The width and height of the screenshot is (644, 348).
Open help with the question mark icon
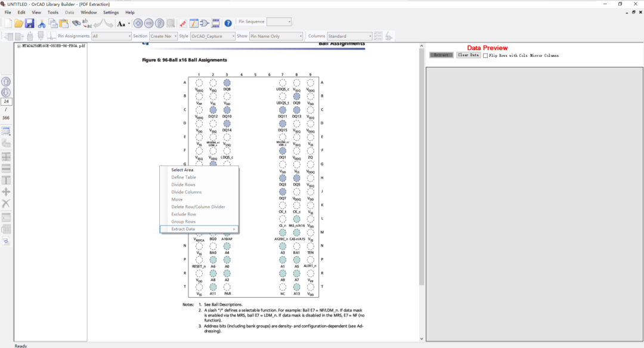point(228,23)
